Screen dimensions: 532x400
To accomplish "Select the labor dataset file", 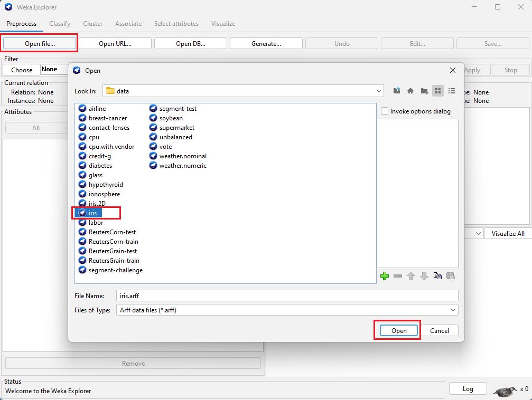I will [x=91, y=222].
